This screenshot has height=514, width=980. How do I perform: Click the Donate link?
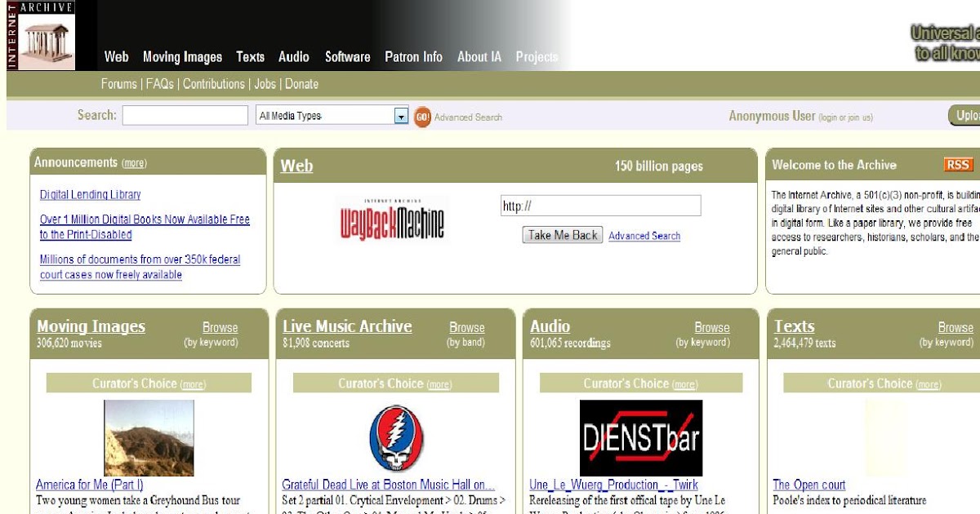coord(301,84)
